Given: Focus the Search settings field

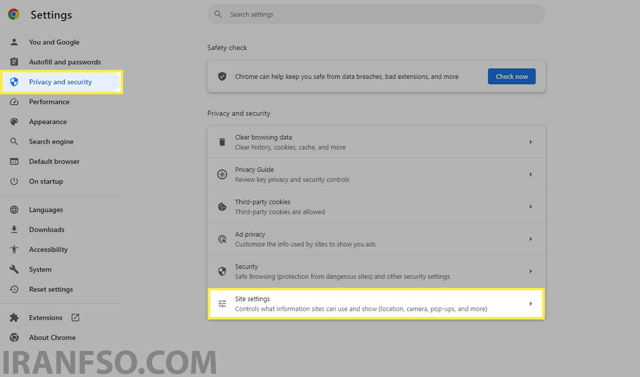Looking at the screenshot, I should (x=376, y=14).
